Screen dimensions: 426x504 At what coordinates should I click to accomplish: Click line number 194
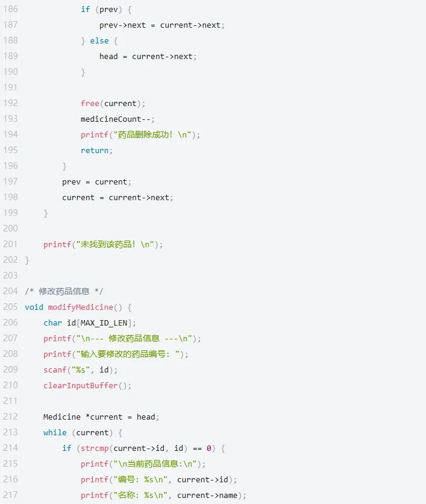tap(11, 134)
